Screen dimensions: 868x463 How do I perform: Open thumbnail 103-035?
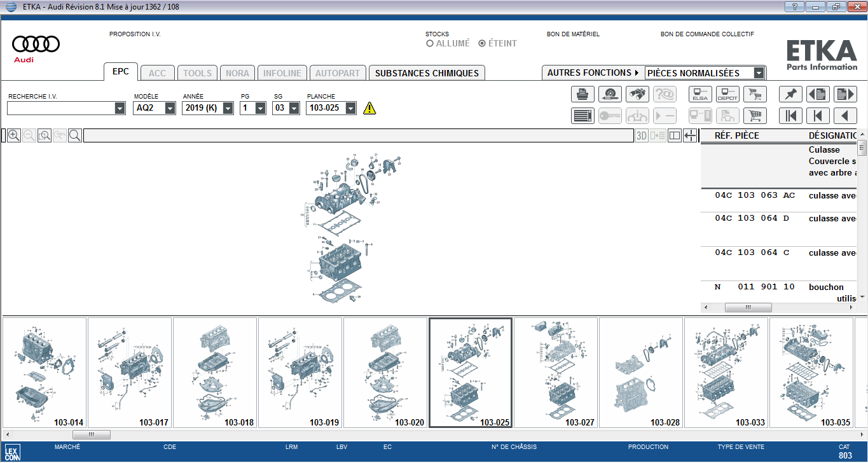coord(811,373)
